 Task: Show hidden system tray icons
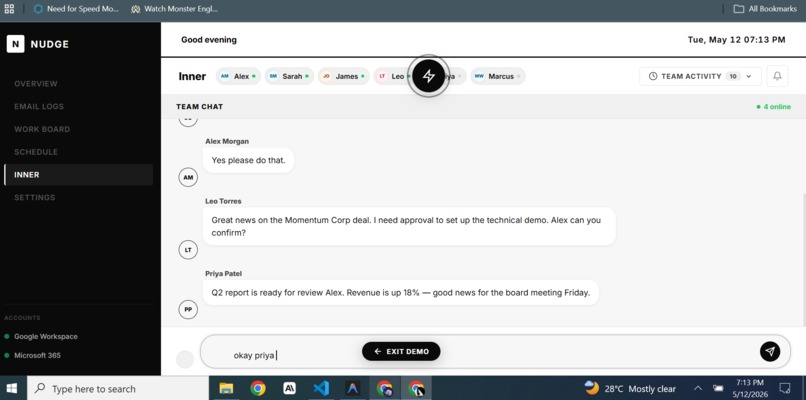click(698, 388)
